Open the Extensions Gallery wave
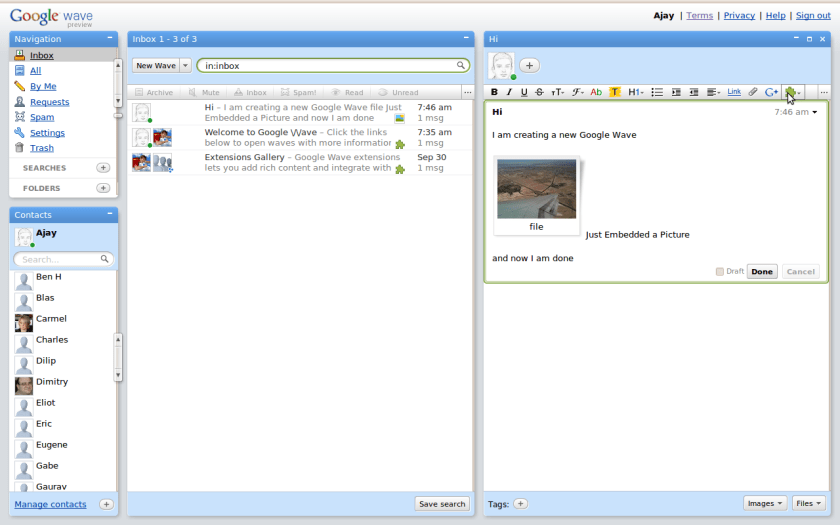Screen dimensions: 840x525 (x=300, y=162)
